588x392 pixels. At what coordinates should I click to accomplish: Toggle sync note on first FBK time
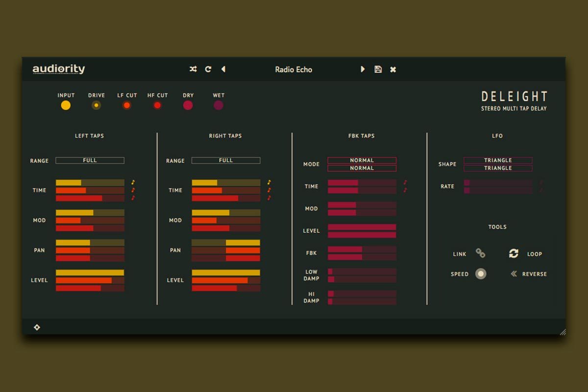[x=405, y=182]
